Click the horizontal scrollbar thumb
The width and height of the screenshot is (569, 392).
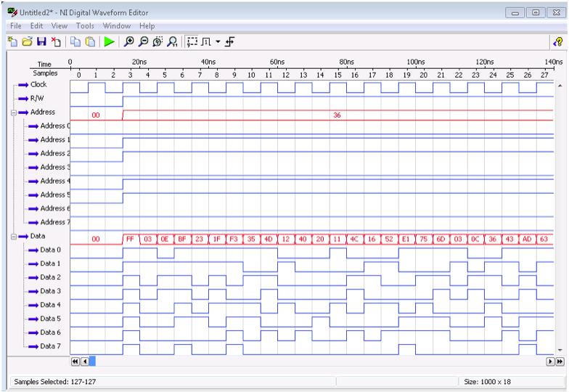(91, 361)
